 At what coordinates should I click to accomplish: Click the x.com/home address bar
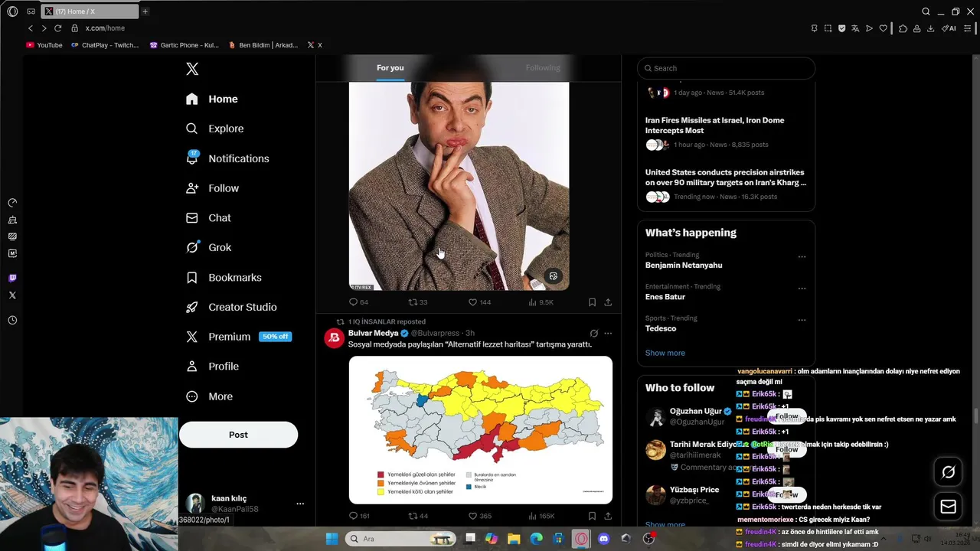(x=105, y=28)
